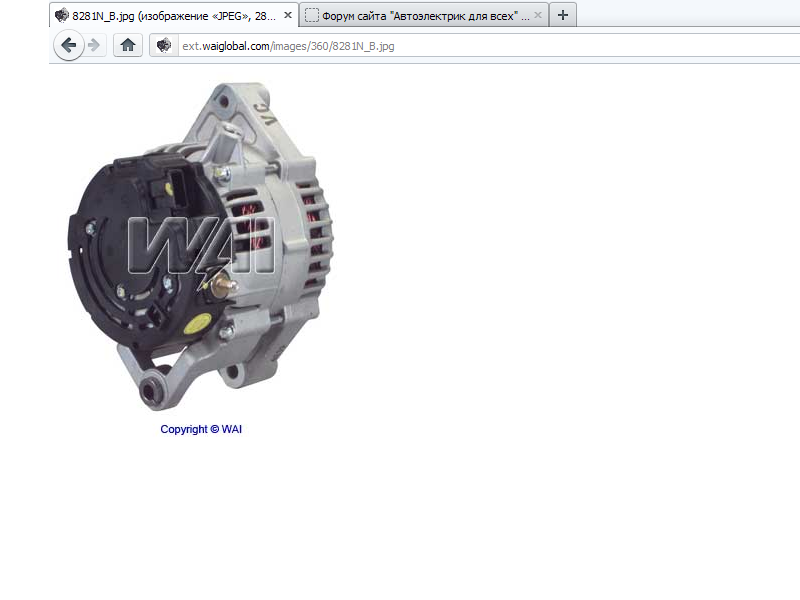Screen dimensions: 800x600
Task: Close the 8281N_B.jpg tab
Action: [288, 15]
